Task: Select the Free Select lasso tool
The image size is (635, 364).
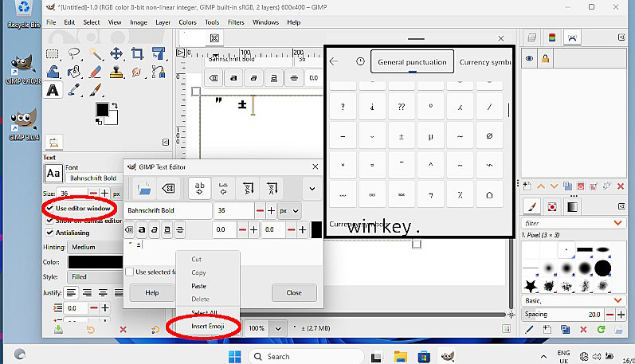Action: pyautogui.click(x=74, y=53)
